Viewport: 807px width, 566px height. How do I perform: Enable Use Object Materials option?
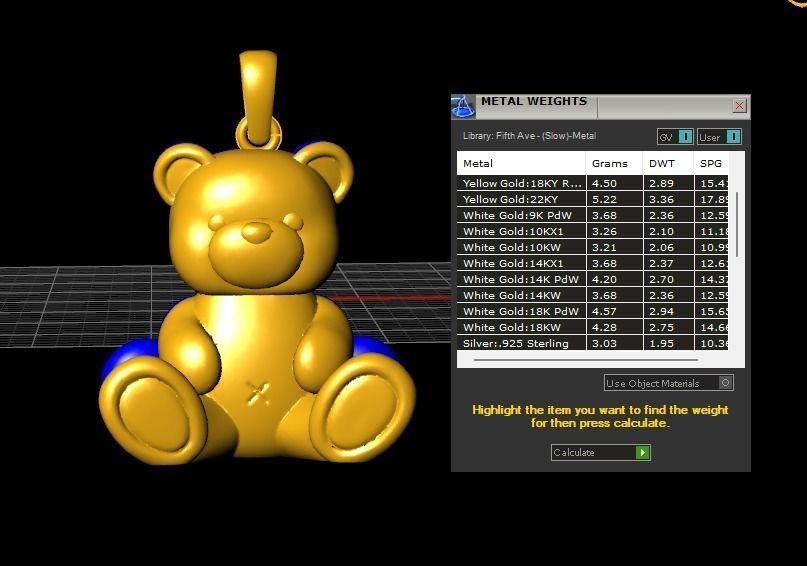[x=669, y=383]
